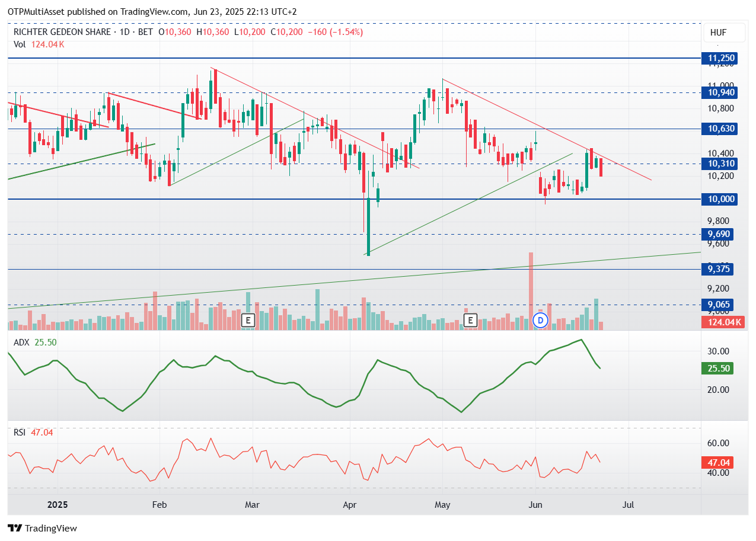Click the TradingView logo at bottom left
Screen dimensions: 756x541
42,528
